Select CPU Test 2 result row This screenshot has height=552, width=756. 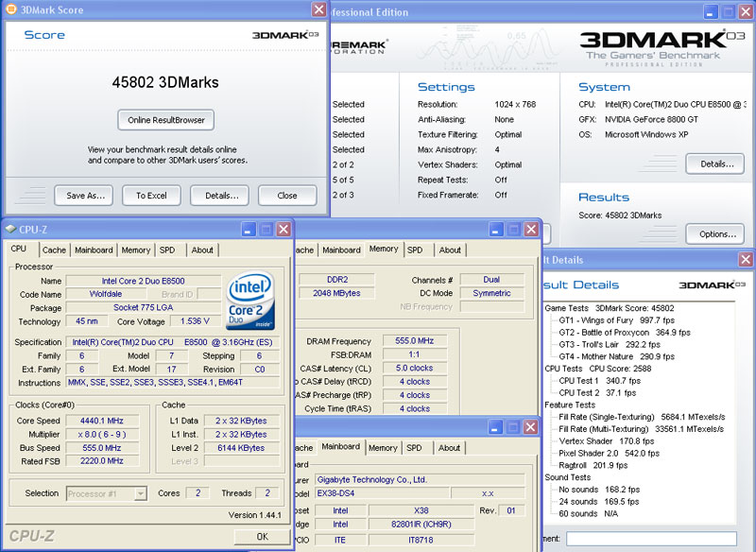(x=597, y=393)
